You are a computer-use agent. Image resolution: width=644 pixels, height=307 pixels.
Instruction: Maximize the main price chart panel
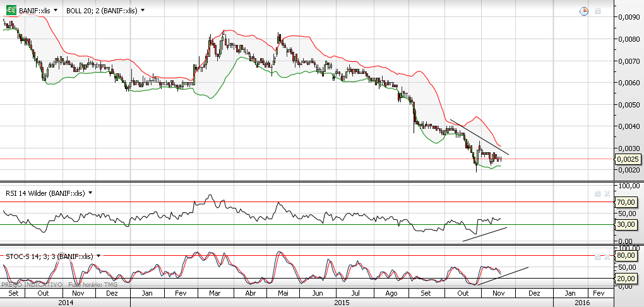(597, 11)
